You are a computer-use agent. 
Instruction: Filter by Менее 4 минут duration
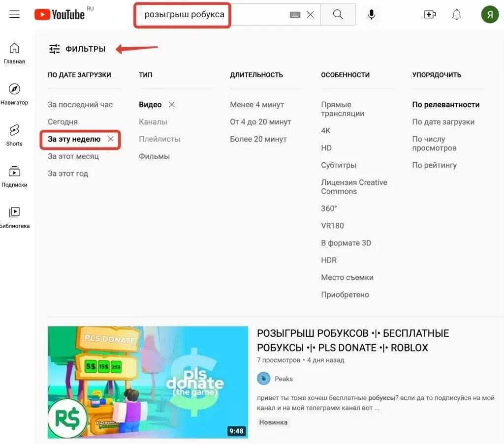click(x=257, y=105)
